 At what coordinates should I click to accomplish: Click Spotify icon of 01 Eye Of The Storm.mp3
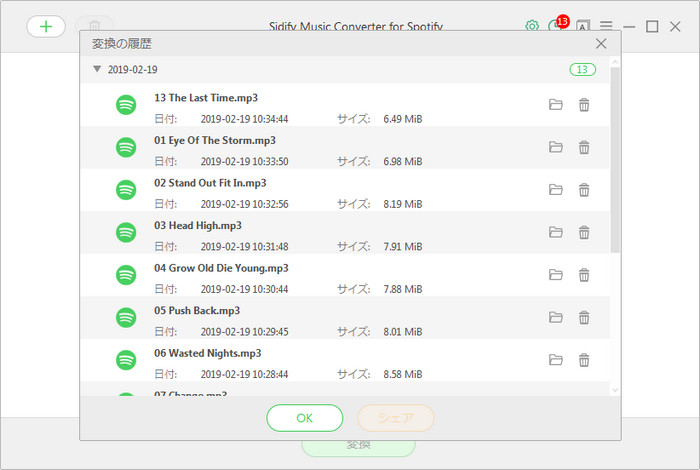(x=126, y=147)
